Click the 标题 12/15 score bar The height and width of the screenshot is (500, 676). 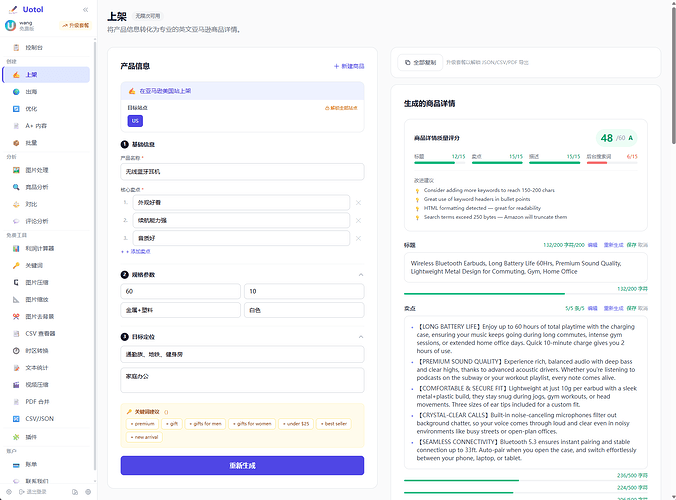[439, 162]
